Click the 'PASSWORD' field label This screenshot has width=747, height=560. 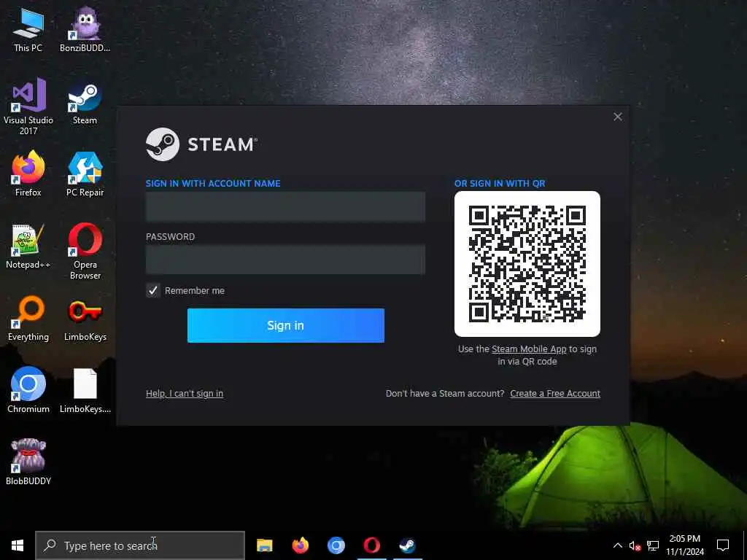pos(170,237)
